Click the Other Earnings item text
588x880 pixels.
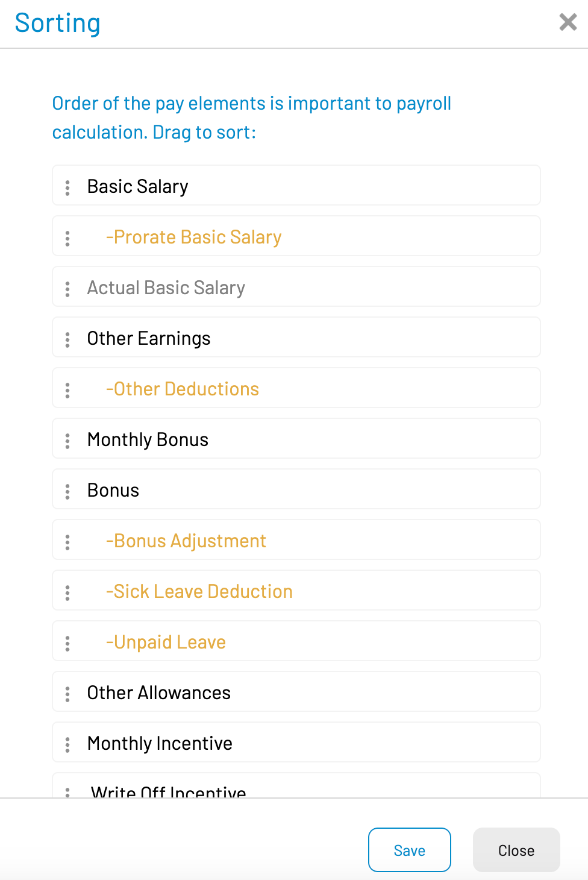(x=149, y=338)
